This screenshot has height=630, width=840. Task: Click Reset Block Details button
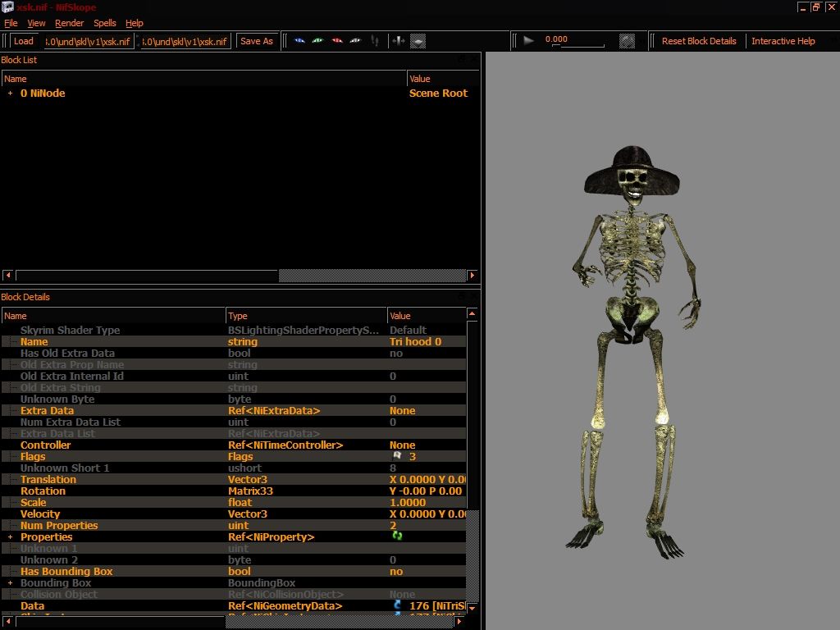pyautogui.click(x=699, y=41)
